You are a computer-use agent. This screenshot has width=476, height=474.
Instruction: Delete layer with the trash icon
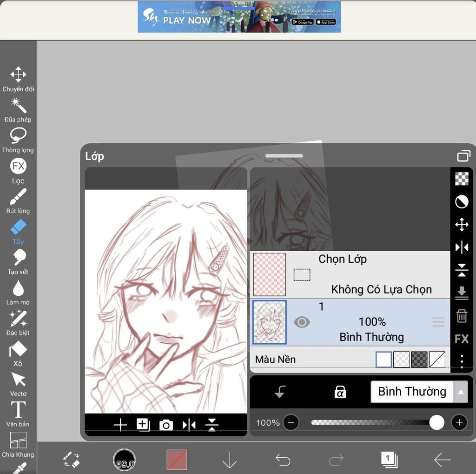(x=462, y=316)
